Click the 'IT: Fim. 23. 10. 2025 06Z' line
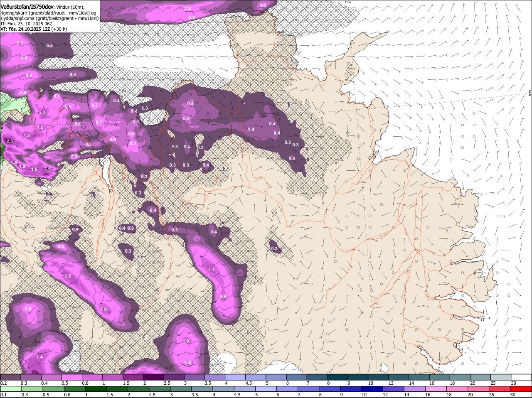Image resolution: width=532 pixels, height=398 pixels. (x=26, y=24)
